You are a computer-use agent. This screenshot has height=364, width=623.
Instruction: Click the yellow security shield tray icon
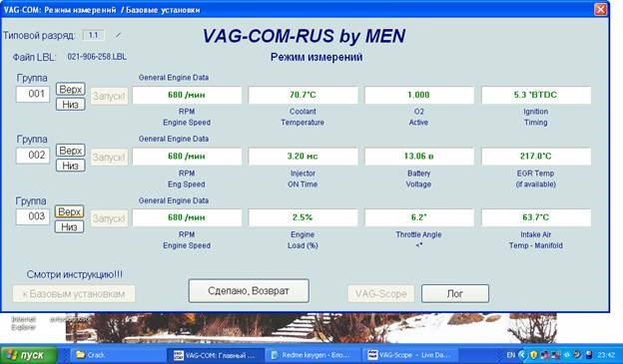[533, 355]
